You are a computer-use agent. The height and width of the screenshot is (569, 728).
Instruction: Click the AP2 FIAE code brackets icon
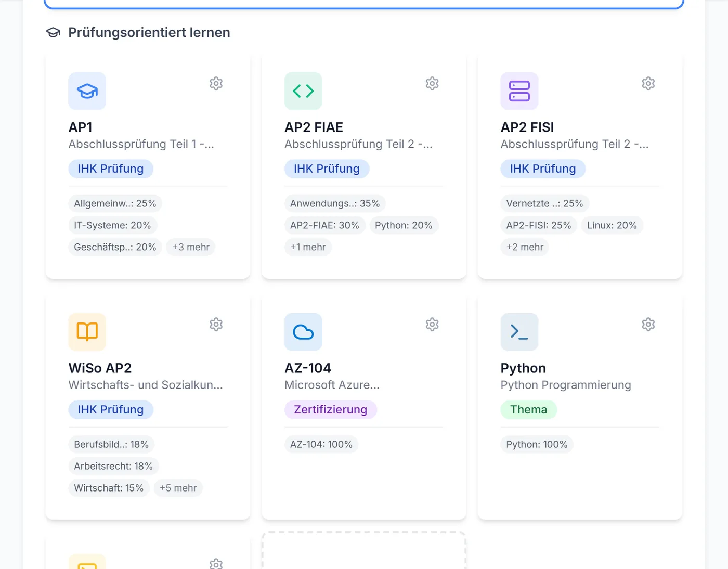point(303,91)
